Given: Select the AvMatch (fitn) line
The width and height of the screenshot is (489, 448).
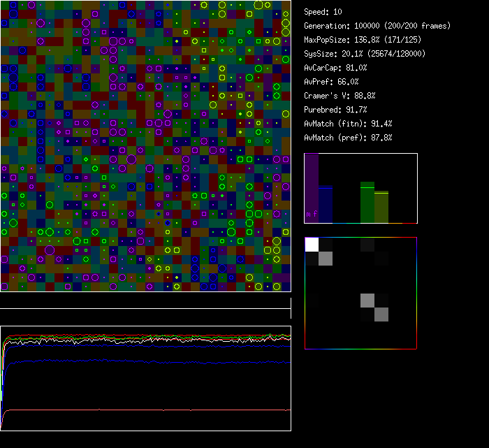Looking at the screenshot, I should (x=348, y=124).
